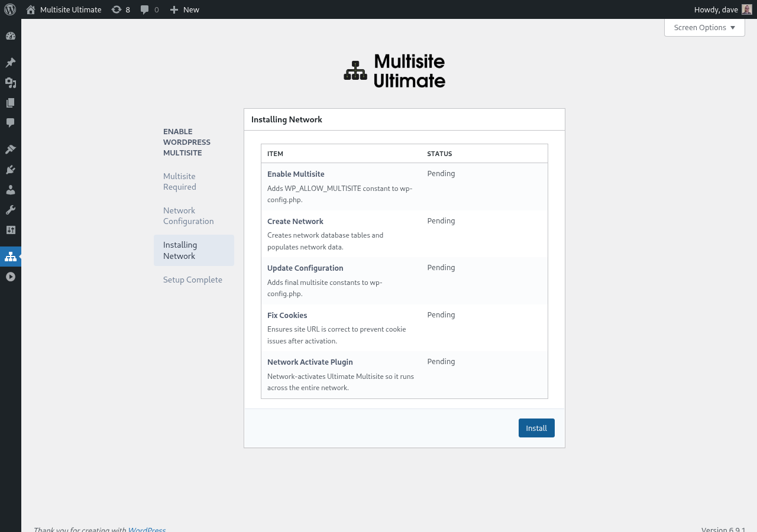This screenshot has height=532, width=757.
Task: Click Pending status for Enable Multisite
Action: (x=441, y=173)
